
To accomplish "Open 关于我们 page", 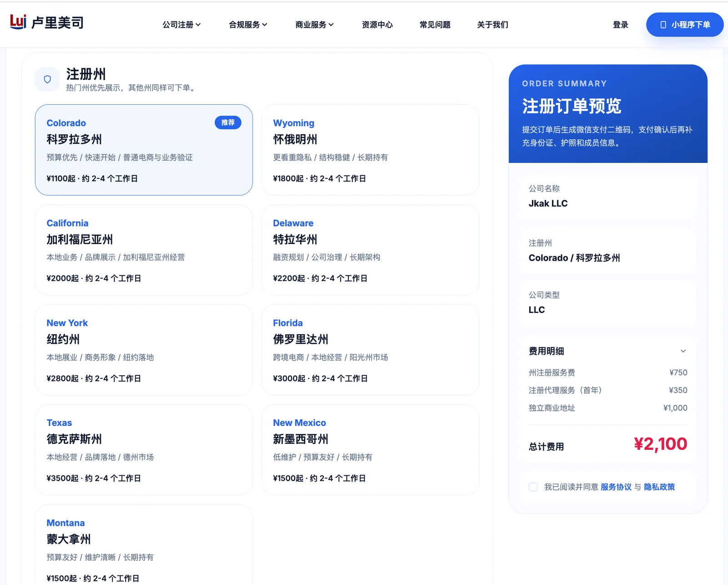I will coord(493,25).
